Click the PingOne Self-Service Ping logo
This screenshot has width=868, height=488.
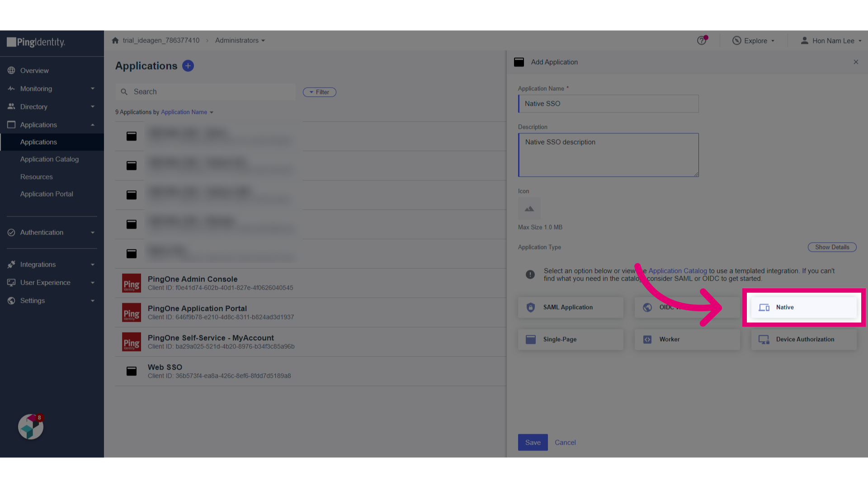132,342
